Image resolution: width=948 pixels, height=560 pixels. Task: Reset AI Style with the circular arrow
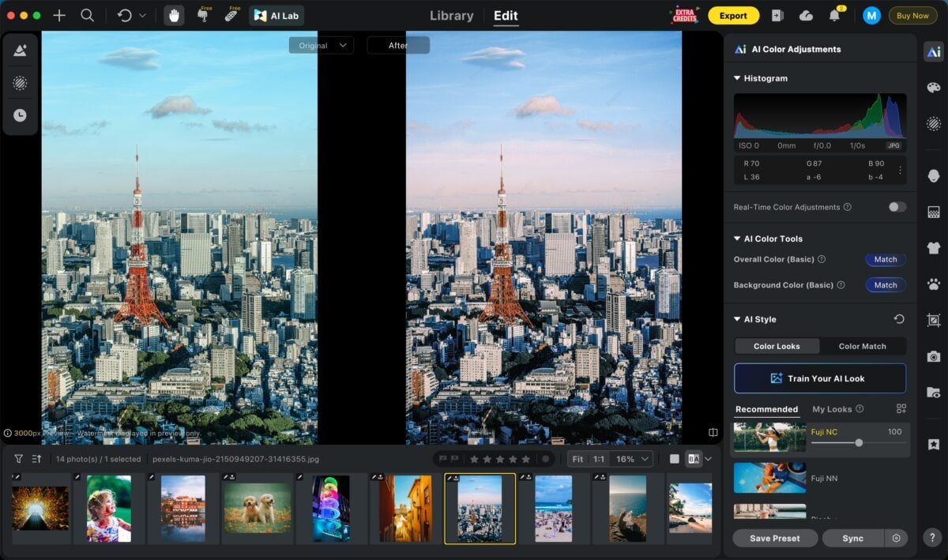[x=899, y=319]
